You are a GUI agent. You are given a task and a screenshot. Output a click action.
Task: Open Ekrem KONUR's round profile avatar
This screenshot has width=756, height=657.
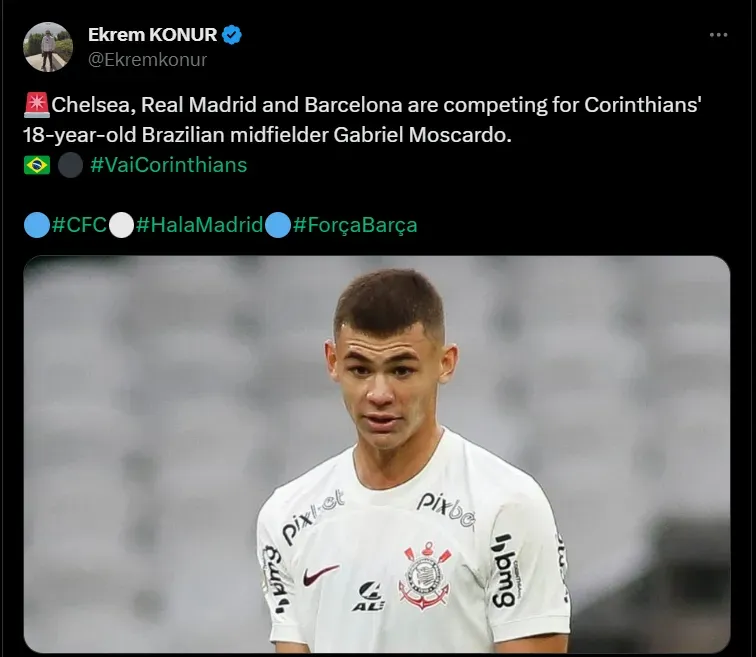pos(48,47)
